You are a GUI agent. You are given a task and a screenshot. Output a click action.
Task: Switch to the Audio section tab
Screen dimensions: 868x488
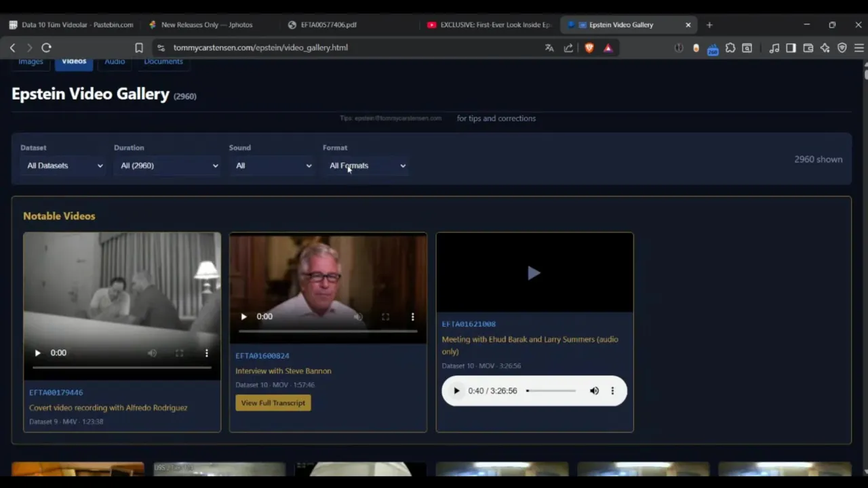click(x=115, y=62)
